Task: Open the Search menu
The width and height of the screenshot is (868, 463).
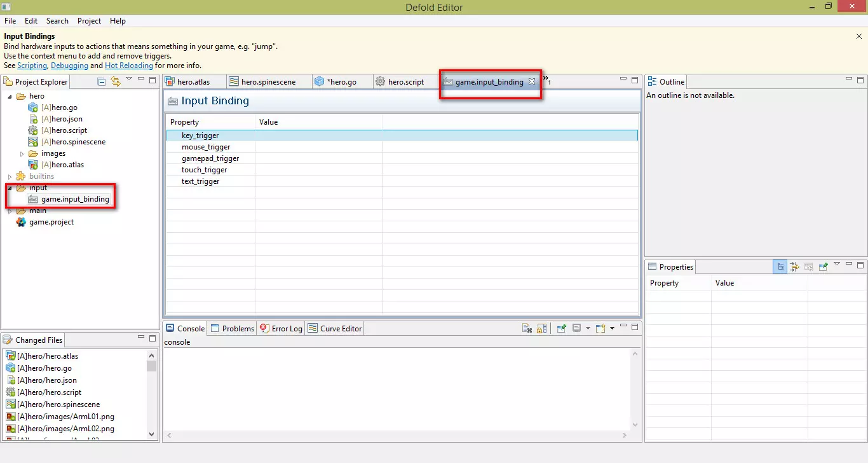Action: [57, 21]
